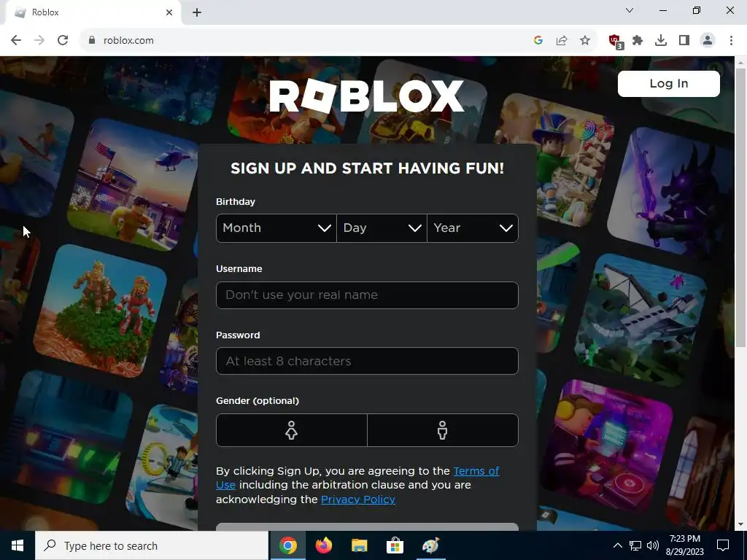Open the uBlock Origin extension icon
This screenshot has width=747, height=560.
coord(616,42)
